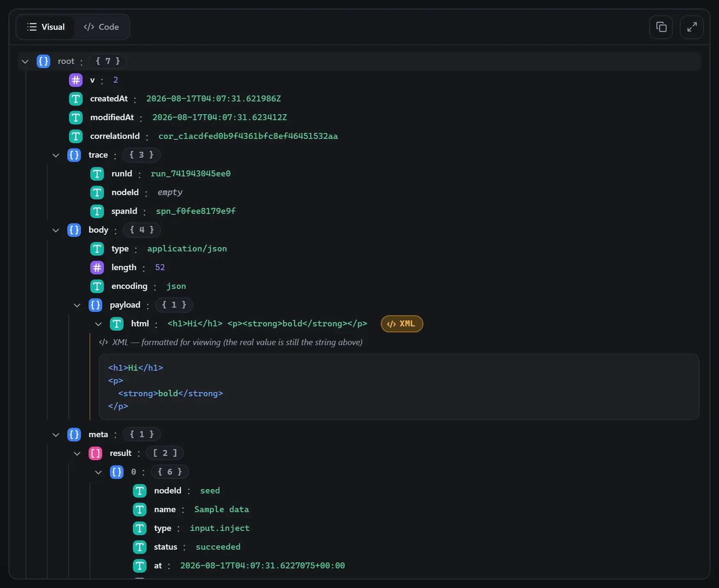719x588 pixels.
Task: Click the root object type icon
Action: (x=43, y=61)
